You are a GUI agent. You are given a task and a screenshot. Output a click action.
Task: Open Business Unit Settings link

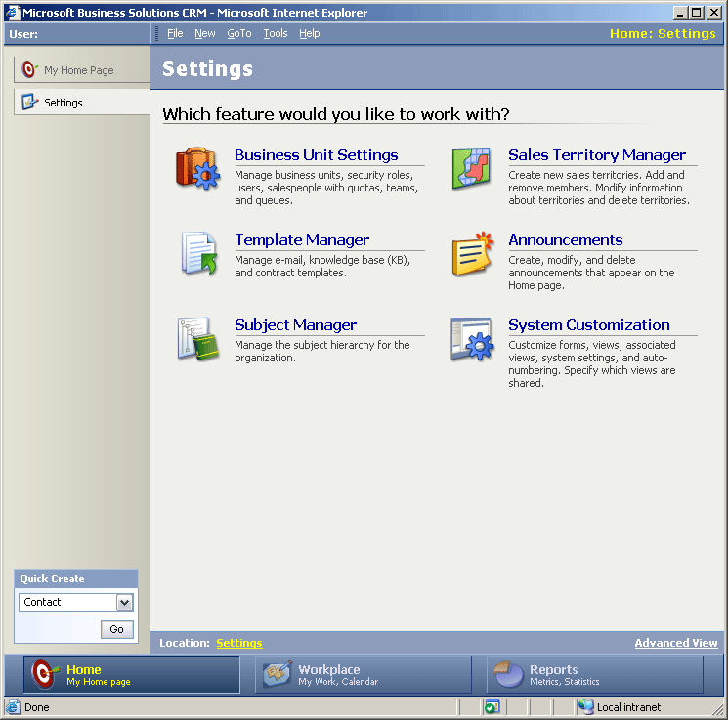(x=317, y=155)
